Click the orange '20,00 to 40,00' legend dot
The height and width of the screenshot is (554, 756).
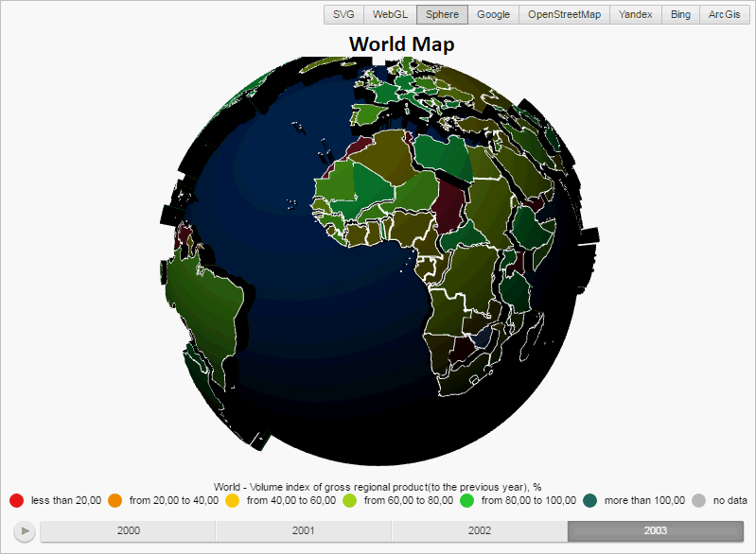(114, 500)
